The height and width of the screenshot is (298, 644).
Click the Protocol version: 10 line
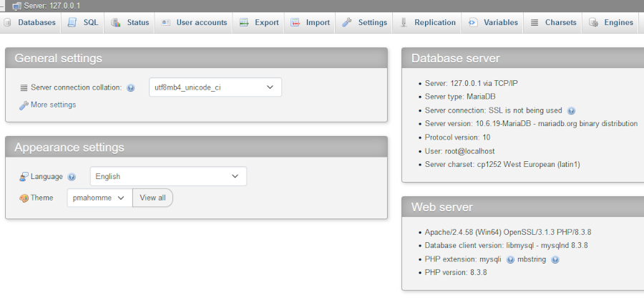pyautogui.click(x=457, y=138)
